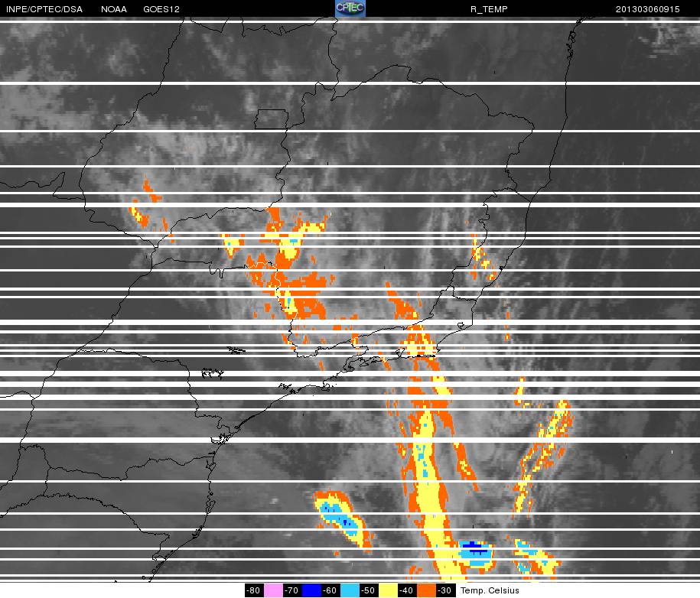The image size is (700, 598).
Task: Click the 201303060915 timestamp
Action: (x=647, y=9)
